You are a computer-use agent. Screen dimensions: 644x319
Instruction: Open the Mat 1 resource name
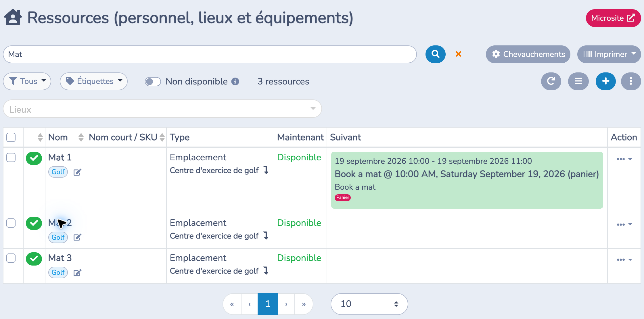(60, 157)
